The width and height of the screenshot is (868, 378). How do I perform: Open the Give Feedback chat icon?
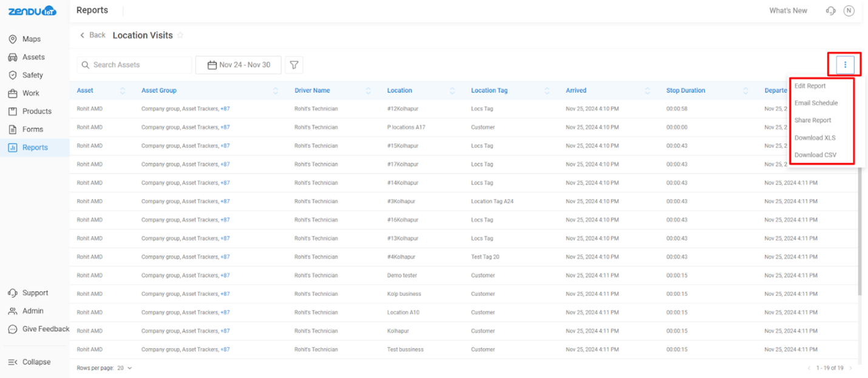(x=13, y=329)
